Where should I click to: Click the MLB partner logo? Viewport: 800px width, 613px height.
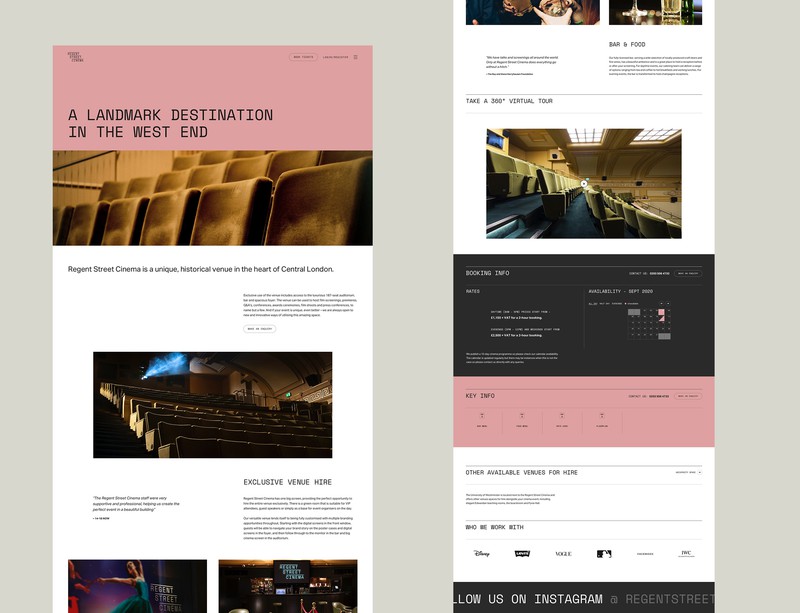[604, 553]
